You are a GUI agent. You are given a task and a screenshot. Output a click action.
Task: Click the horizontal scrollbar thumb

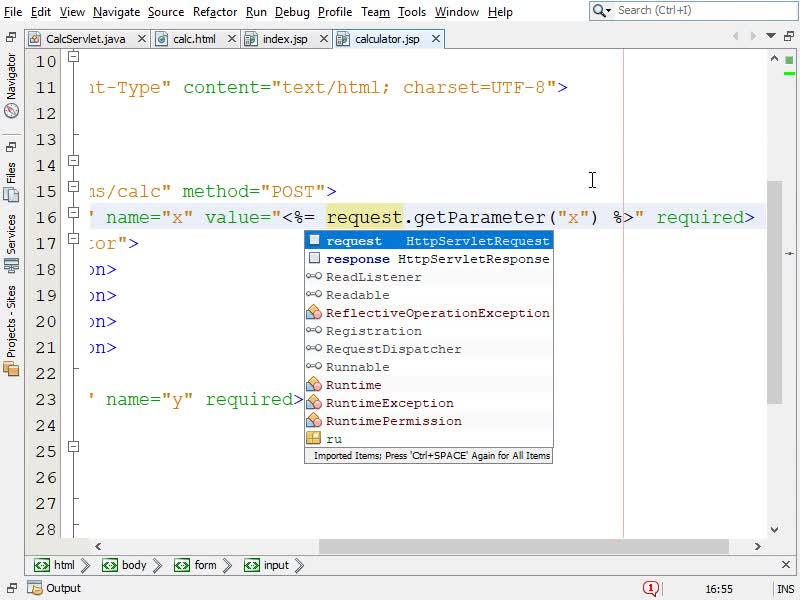click(524, 546)
